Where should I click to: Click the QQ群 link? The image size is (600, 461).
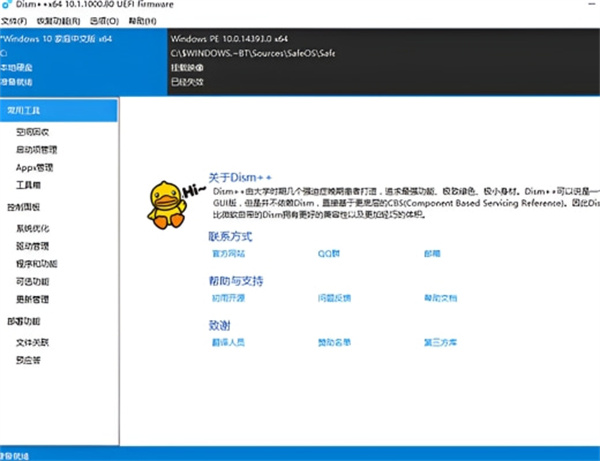pyautogui.click(x=329, y=254)
